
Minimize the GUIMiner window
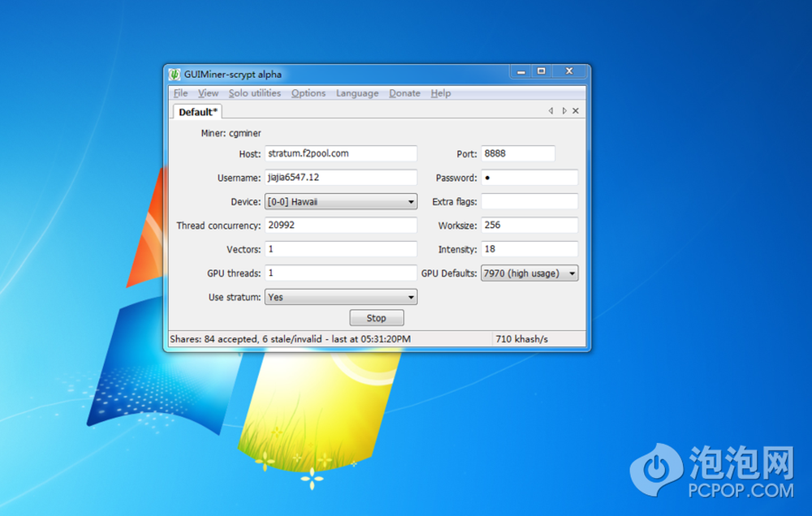(x=521, y=71)
